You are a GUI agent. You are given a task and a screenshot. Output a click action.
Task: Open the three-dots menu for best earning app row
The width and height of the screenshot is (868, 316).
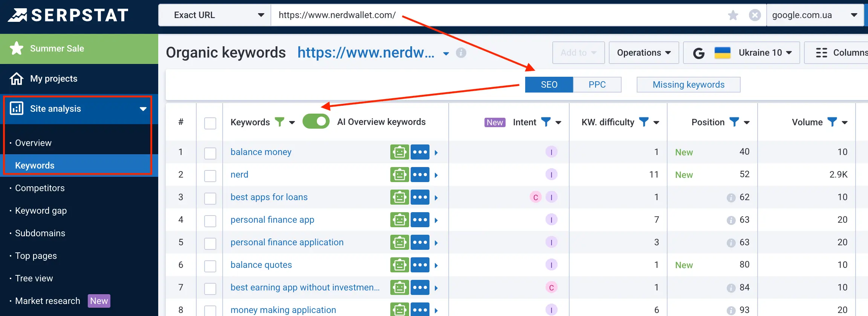point(420,287)
